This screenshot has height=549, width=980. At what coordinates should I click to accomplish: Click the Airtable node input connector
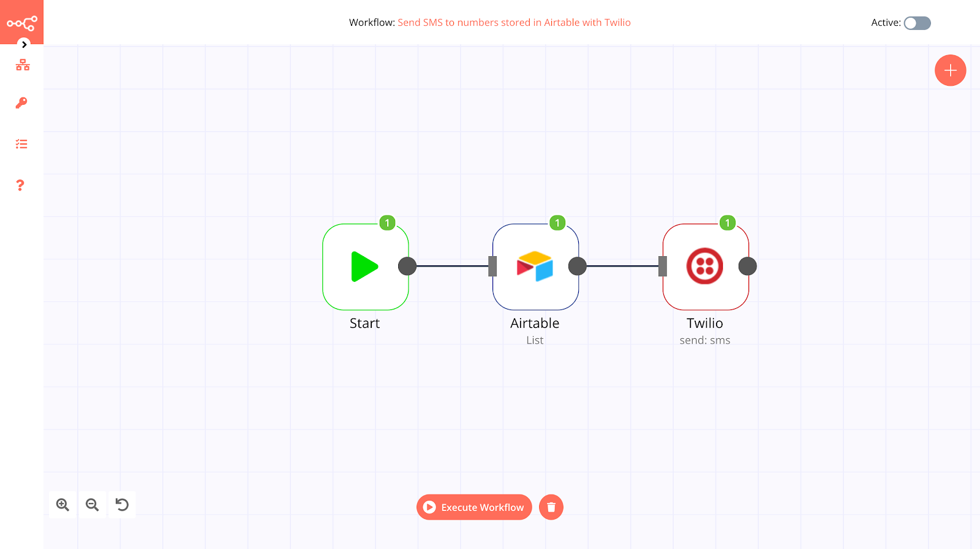point(492,266)
